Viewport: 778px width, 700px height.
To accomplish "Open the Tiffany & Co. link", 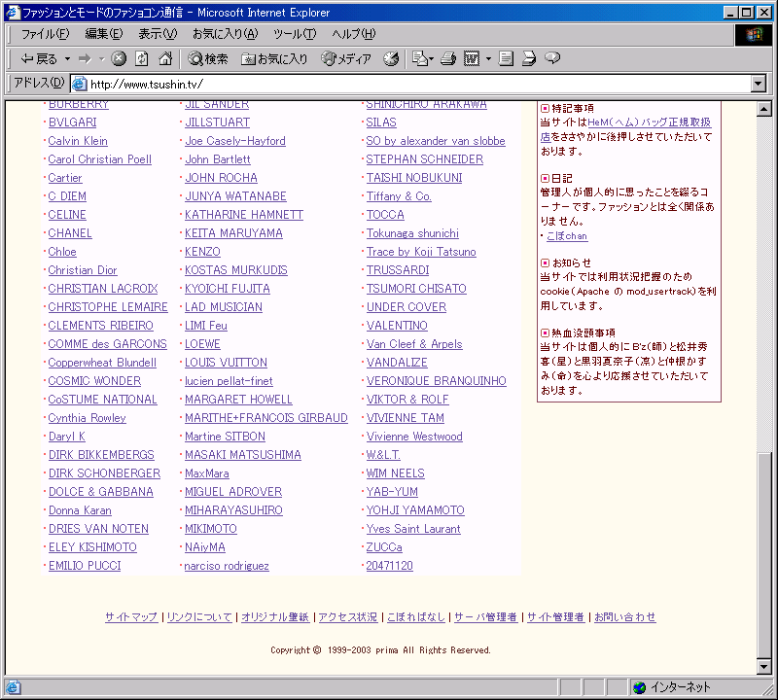I will (399, 196).
